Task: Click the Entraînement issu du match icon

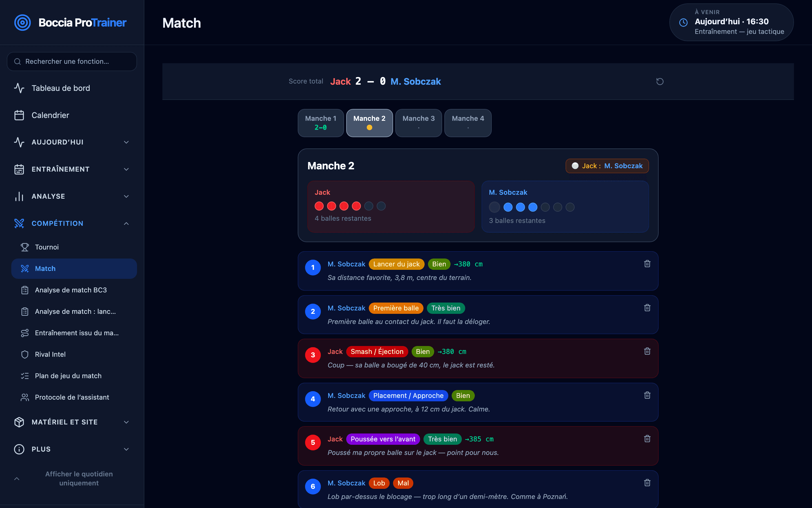Action: tap(25, 333)
